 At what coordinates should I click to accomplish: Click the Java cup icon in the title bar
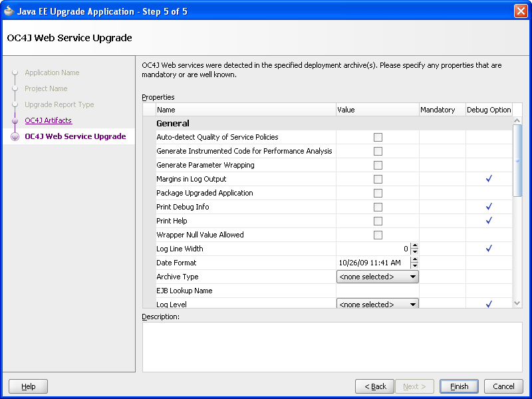click(9, 11)
